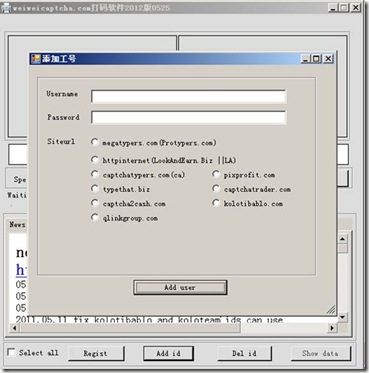
Task: Click the horizontal scrollbar thumb in news panel
Action: [130, 328]
